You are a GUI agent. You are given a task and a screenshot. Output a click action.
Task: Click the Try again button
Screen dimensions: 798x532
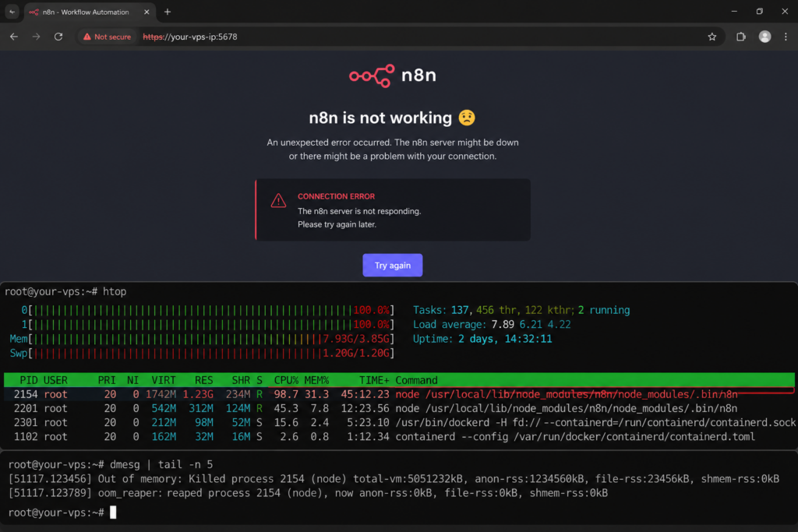pos(393,265)
